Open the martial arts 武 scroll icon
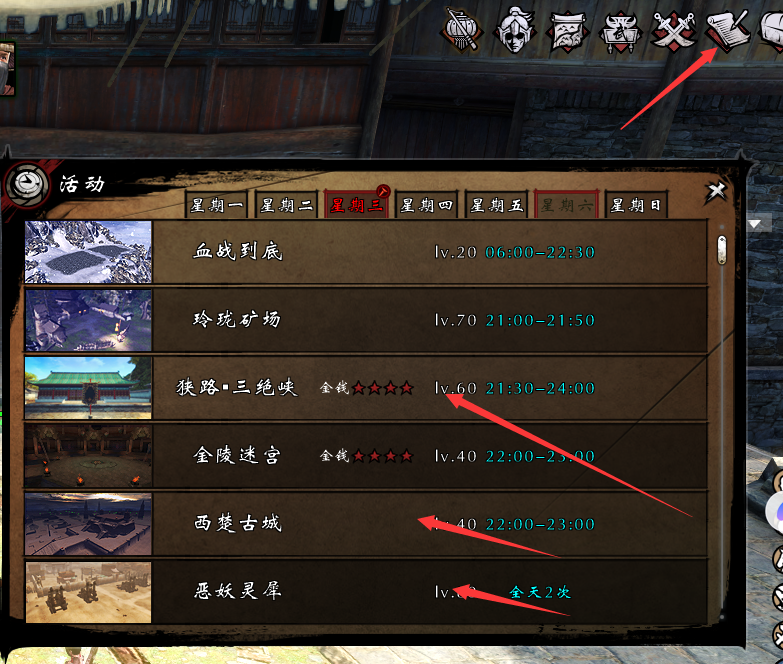The image size is (783, 664). coord(620,32)
